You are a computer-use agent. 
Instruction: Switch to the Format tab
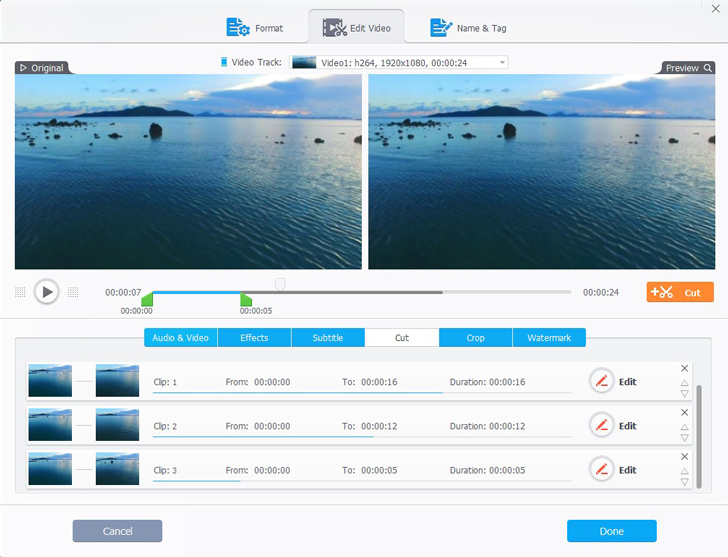255,28
